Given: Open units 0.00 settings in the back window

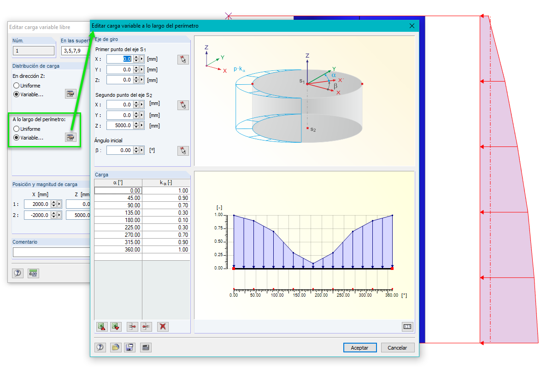Looking at the screenshot, I should [33, 273].
